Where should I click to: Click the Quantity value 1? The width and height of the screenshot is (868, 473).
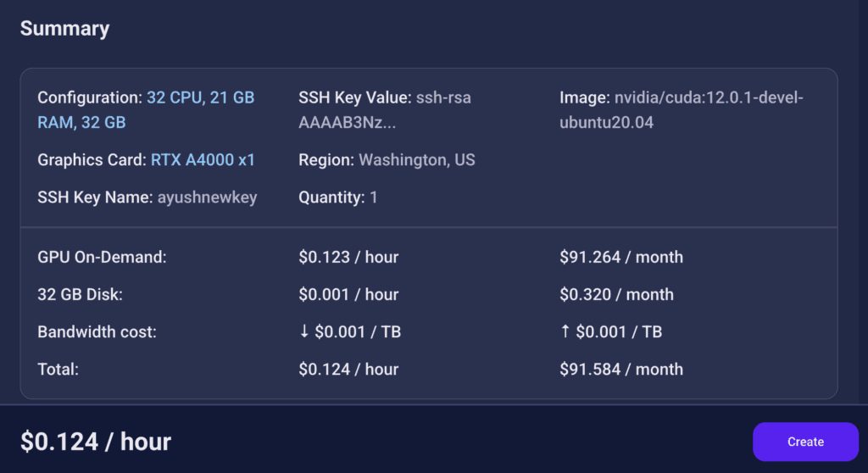coord(374,198)
